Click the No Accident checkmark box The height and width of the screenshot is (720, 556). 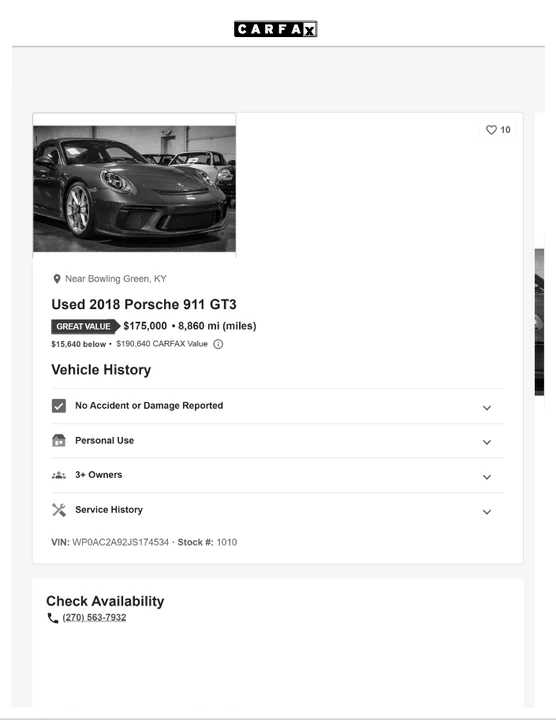59,406
